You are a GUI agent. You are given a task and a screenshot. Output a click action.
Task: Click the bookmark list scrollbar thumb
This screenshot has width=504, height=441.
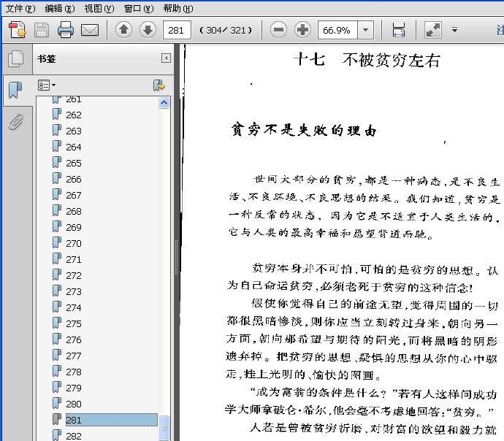pos(164,428)
